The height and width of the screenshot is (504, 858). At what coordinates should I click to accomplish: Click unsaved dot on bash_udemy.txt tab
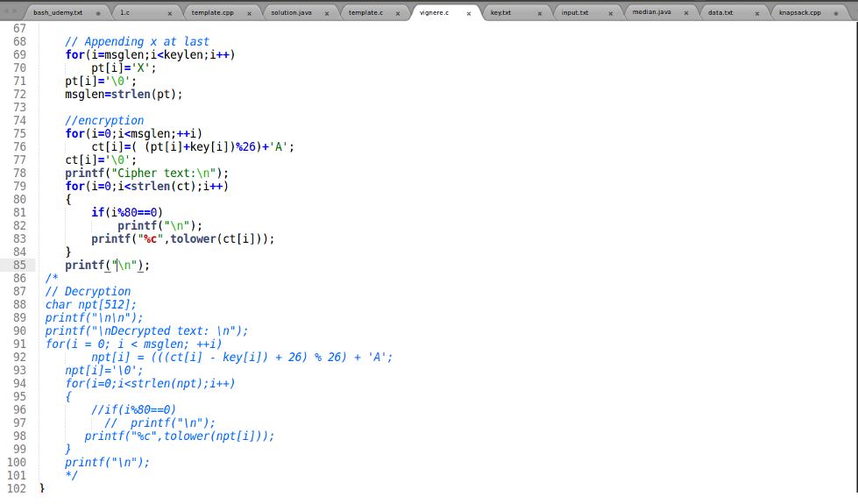(97, 13)
